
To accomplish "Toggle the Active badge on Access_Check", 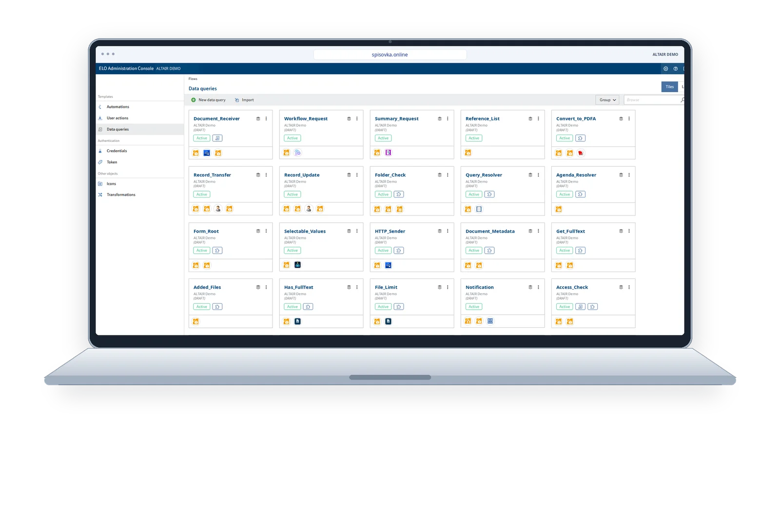I will (x=565, y=307).
